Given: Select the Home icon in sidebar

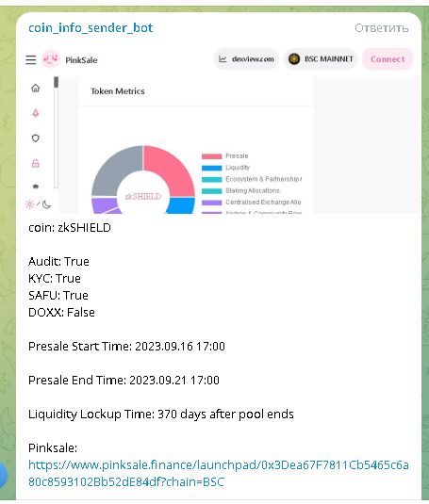Looking at the screenshot, I should (x=36, y=88).
